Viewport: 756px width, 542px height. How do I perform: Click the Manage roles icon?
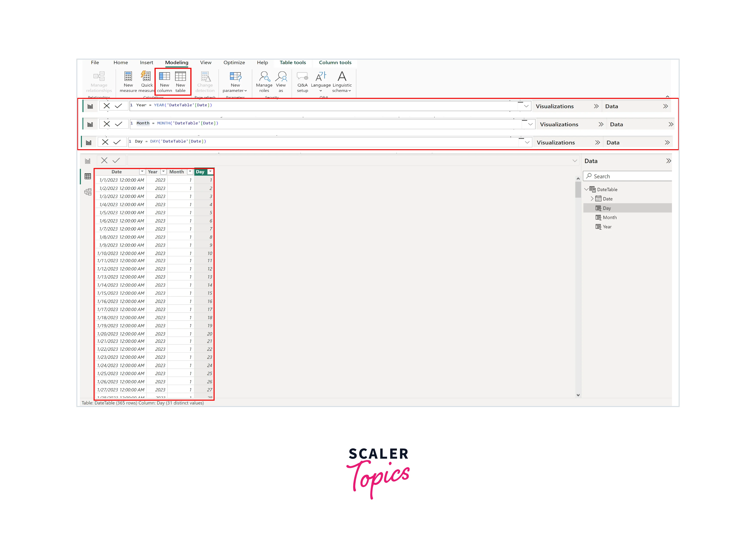click(x=264, y=77)
